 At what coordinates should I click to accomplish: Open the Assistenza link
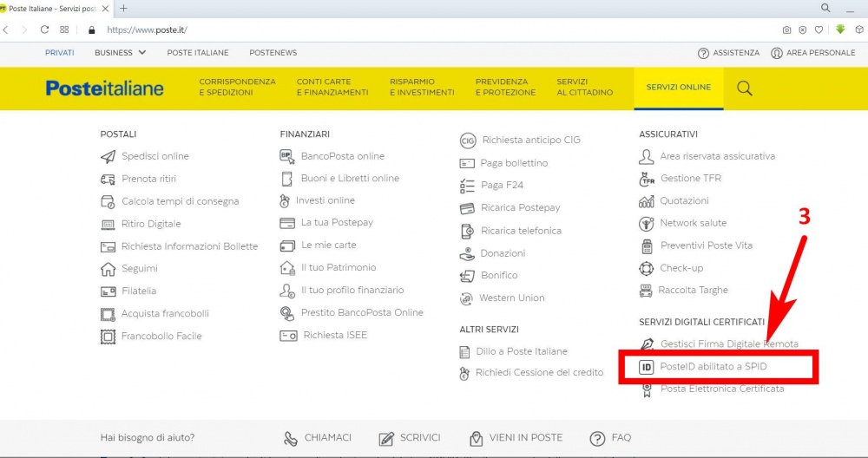click(x=728, y=53)
